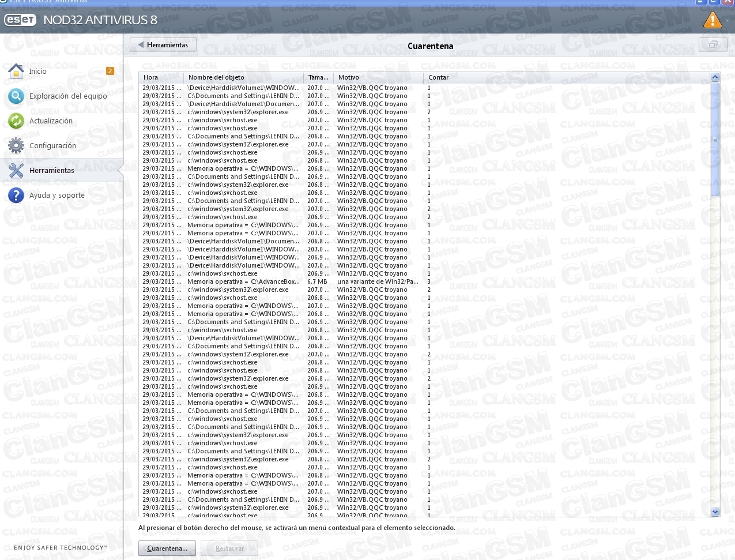Sort by Contar column header
Viewport: 735px width, 560px height.
point(567,77)
